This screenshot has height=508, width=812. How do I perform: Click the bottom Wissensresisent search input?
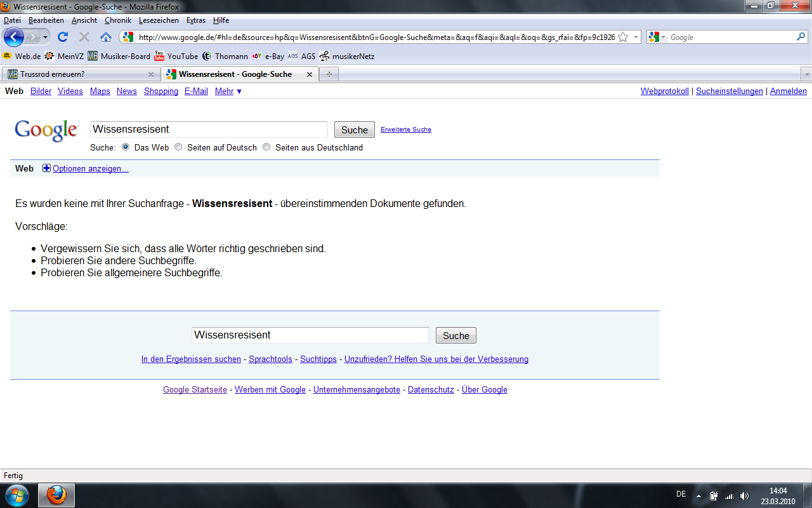pos(310,335)
